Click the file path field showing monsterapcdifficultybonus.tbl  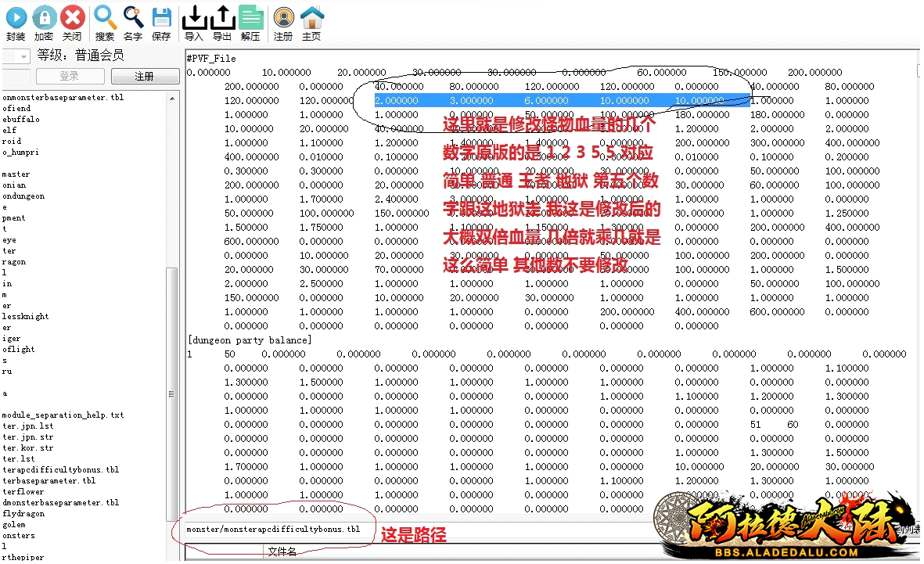(x=274, y=530)
